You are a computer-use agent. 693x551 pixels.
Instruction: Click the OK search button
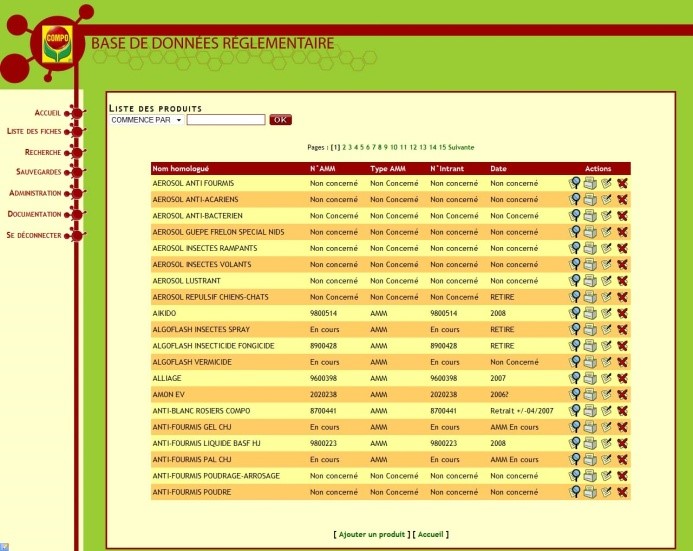(280, 120)
